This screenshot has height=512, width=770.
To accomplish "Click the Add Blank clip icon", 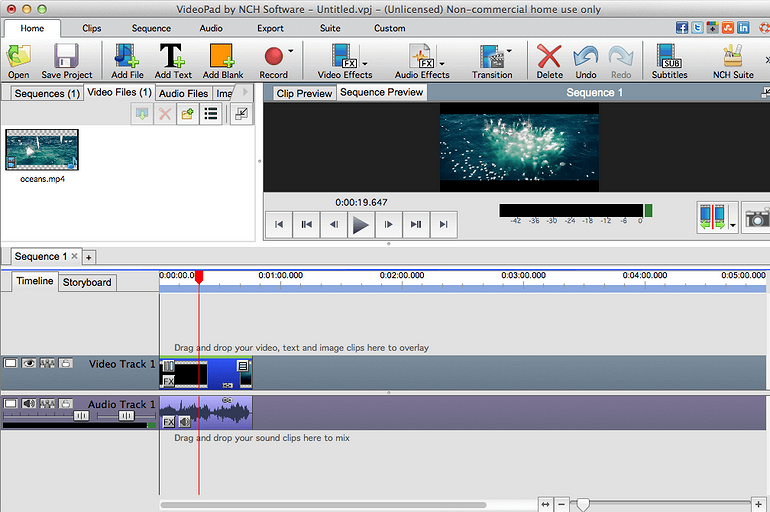I will click(223, 60).
